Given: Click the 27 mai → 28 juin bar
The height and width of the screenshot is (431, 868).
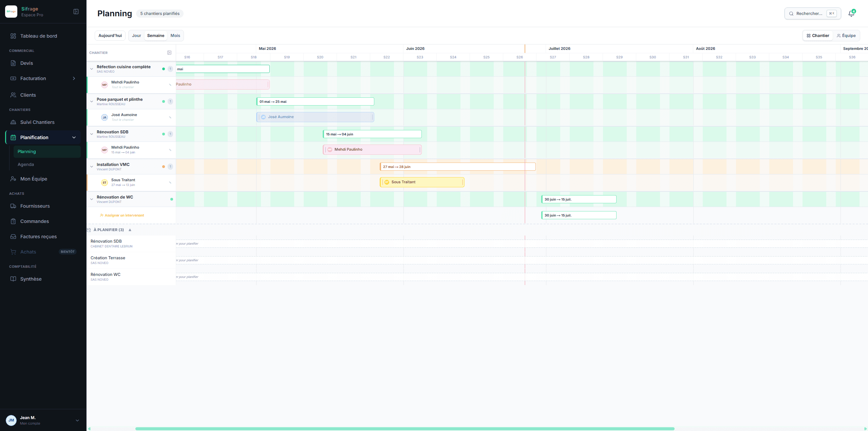Looking at the screenshot, I should pos(458,167).
